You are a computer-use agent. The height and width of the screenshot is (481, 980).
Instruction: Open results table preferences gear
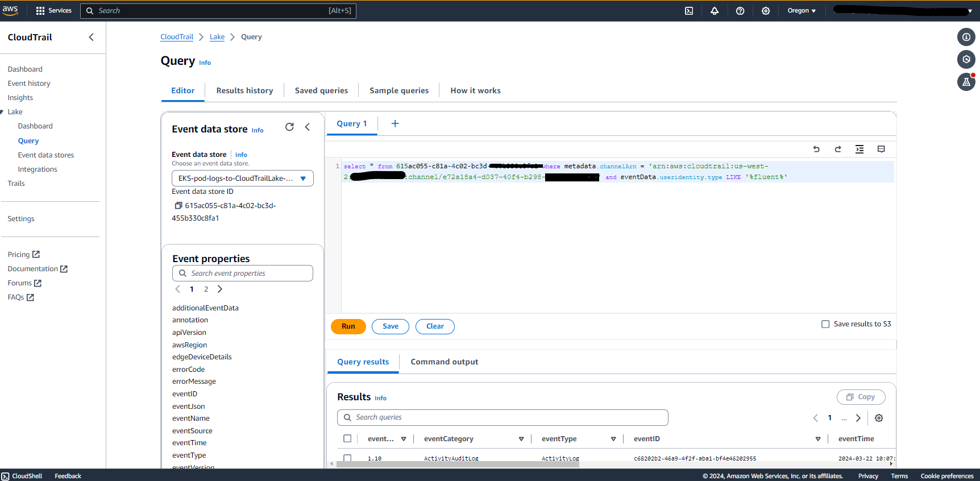(x=879, y=418)
